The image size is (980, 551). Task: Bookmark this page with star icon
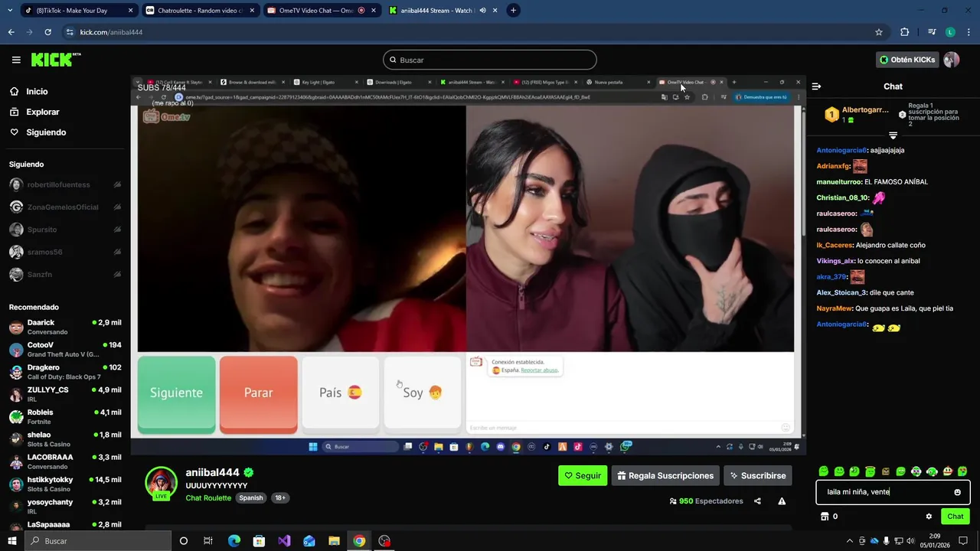click(x=879, y=32)
